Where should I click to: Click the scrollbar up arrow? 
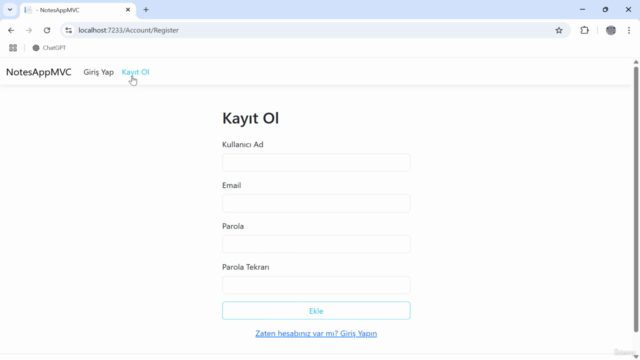(x=636, y=62)
